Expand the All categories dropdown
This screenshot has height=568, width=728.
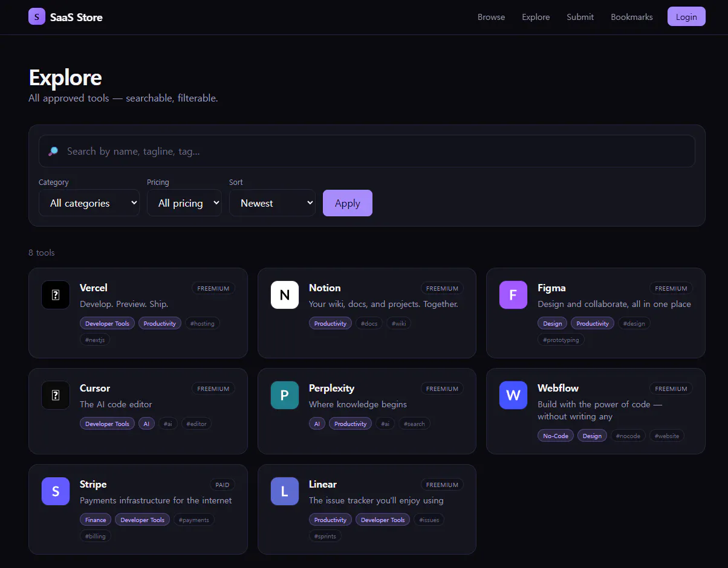pyautogui.click(x=89, y=203)
